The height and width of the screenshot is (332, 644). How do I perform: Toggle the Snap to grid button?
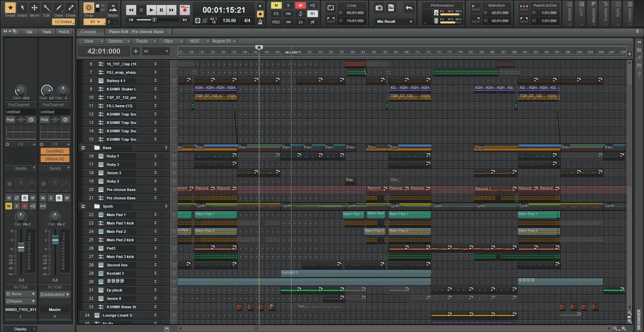[x=89, y=8]
